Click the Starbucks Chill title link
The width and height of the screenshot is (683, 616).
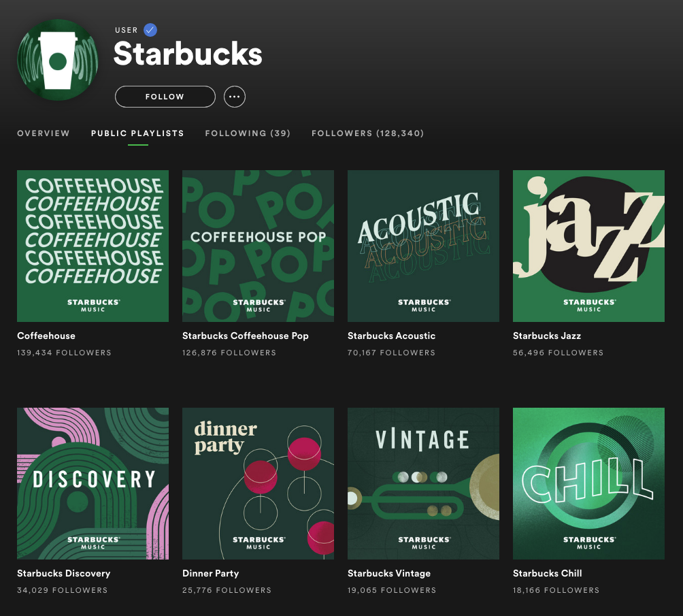click(547, 573)
